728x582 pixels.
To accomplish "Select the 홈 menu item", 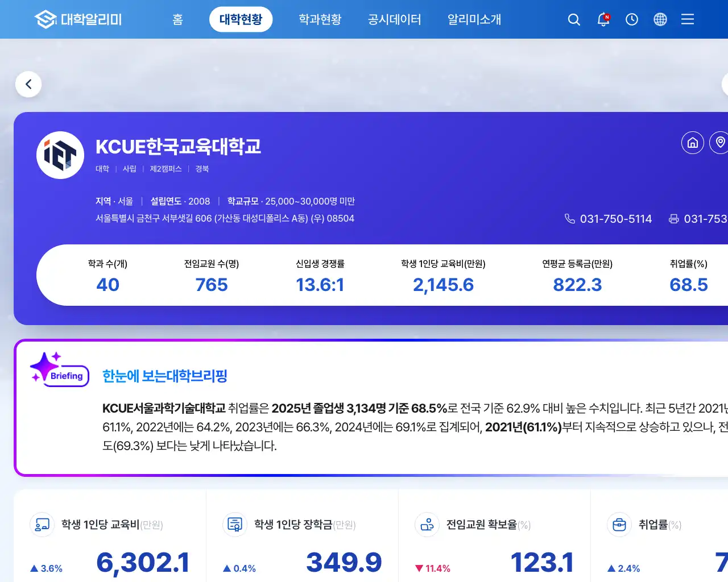I will [177, 19].
